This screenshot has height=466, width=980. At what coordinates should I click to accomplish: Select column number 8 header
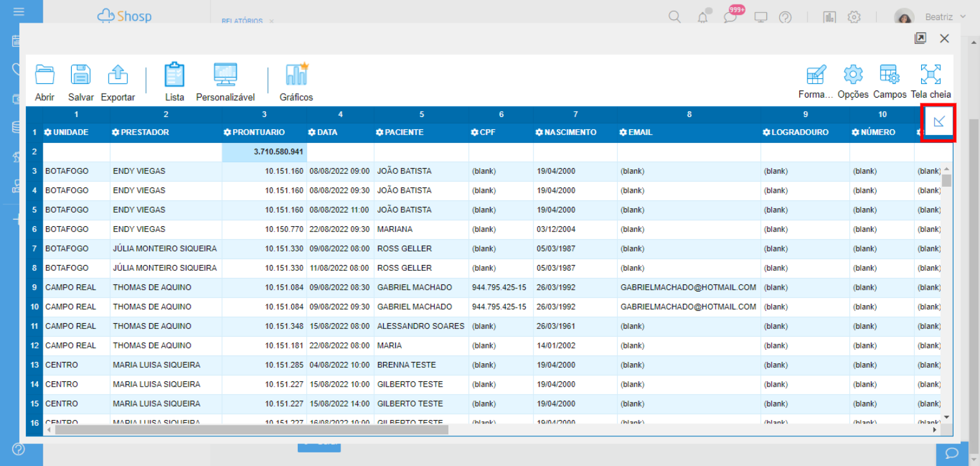(689, 114)
